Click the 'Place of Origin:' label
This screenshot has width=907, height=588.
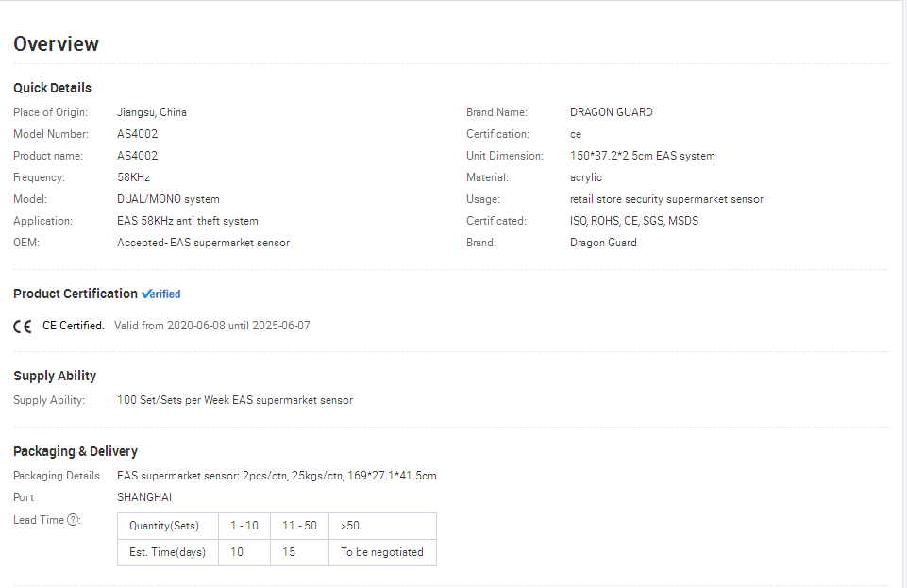(50, 112)
